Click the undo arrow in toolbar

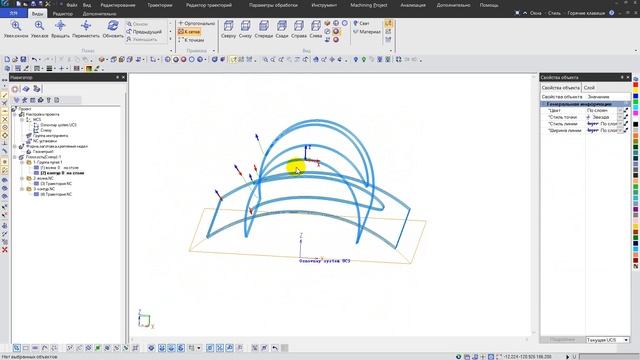click(34, 60)
